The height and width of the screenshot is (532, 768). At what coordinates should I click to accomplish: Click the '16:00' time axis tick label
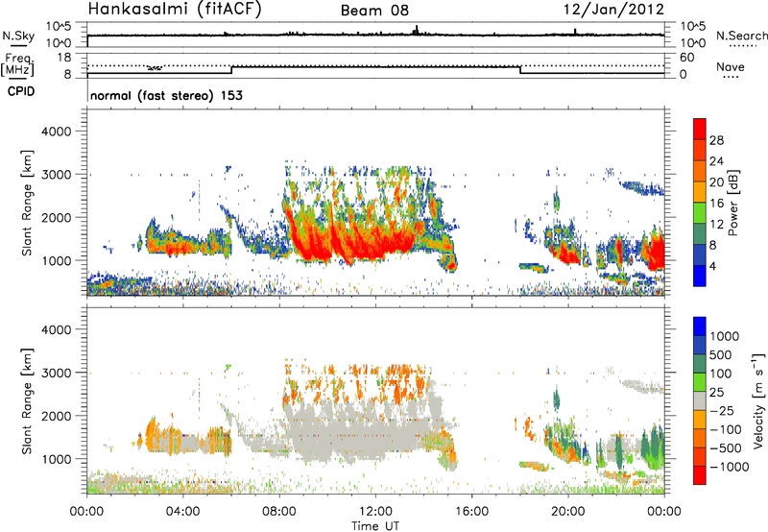click(471, 512)
